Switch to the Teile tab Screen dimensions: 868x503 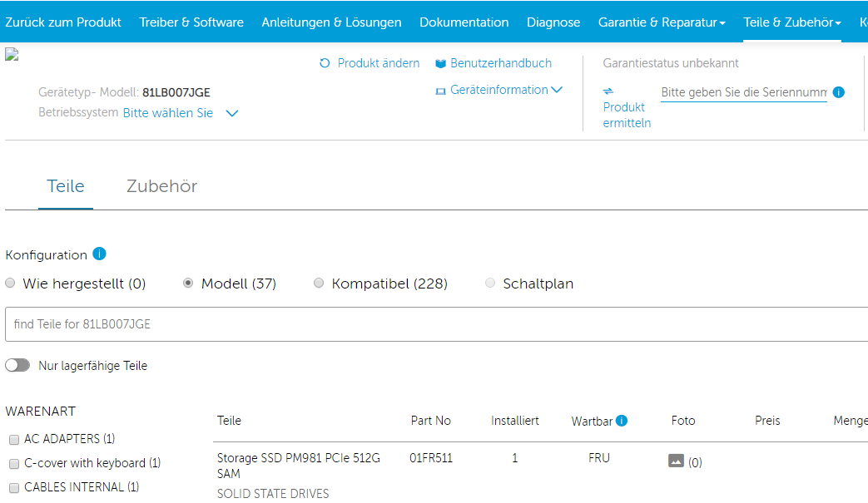[x=65, y=186]
